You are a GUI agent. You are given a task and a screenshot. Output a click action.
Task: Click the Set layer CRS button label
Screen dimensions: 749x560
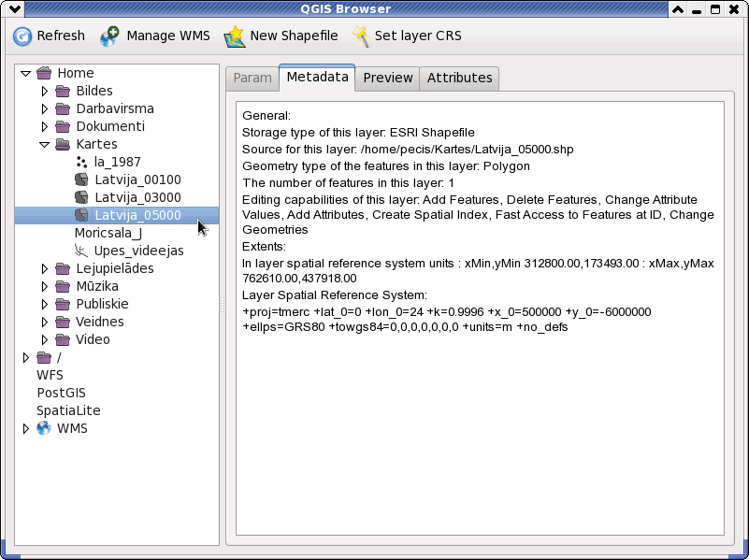coord(418,36)
